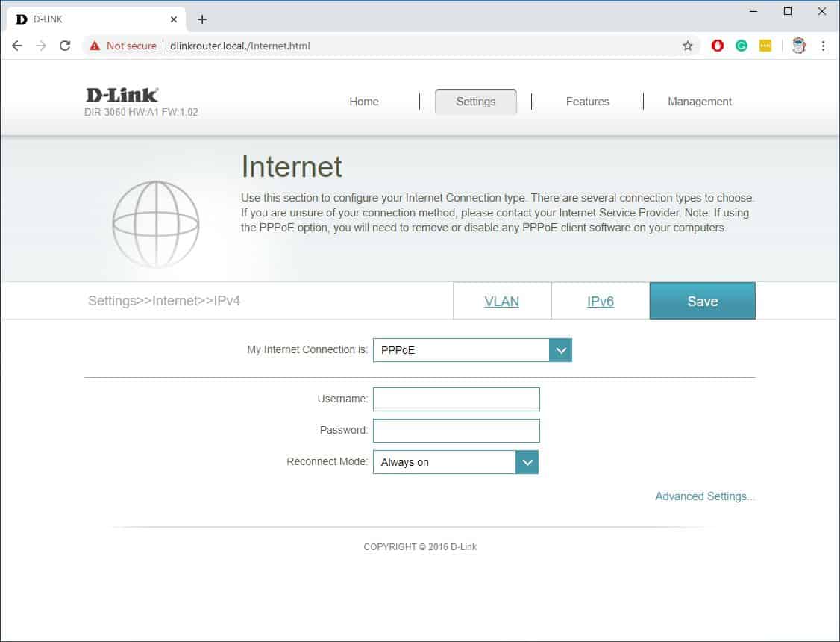Go to the Features section

[587, 102]
